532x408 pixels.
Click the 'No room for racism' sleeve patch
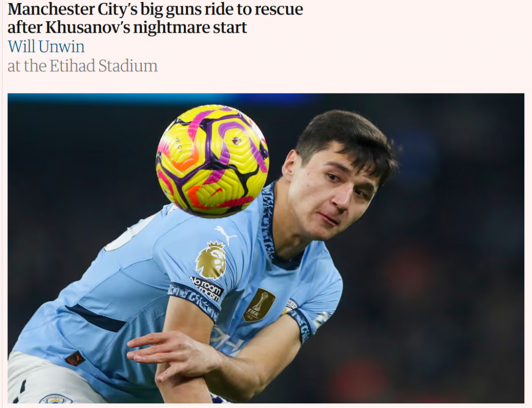[206, 288]
